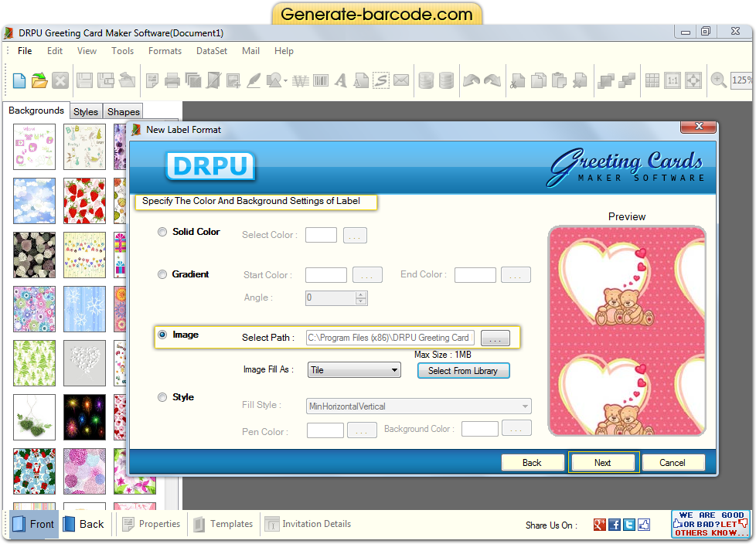Viewport: 756px width, 544px height.
Task: Switch to the Backgrounds tab
Action: [36, 110]
